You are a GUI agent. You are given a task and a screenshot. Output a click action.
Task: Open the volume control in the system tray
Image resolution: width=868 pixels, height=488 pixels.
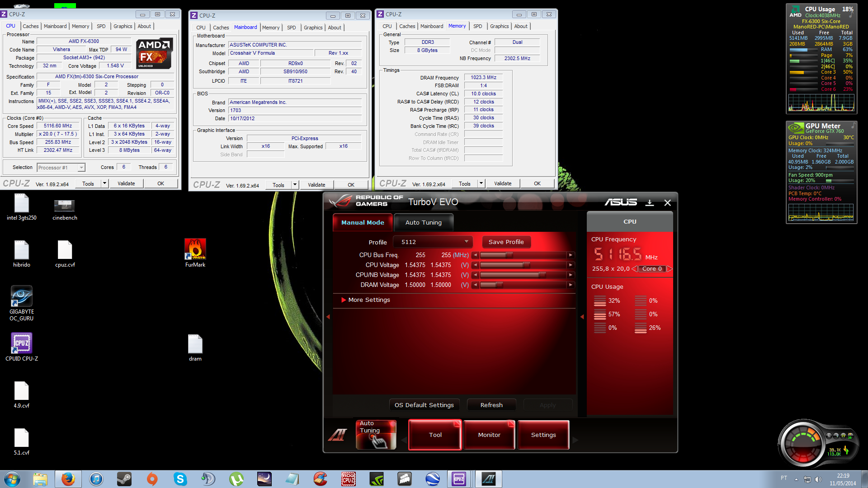point(818,479)
